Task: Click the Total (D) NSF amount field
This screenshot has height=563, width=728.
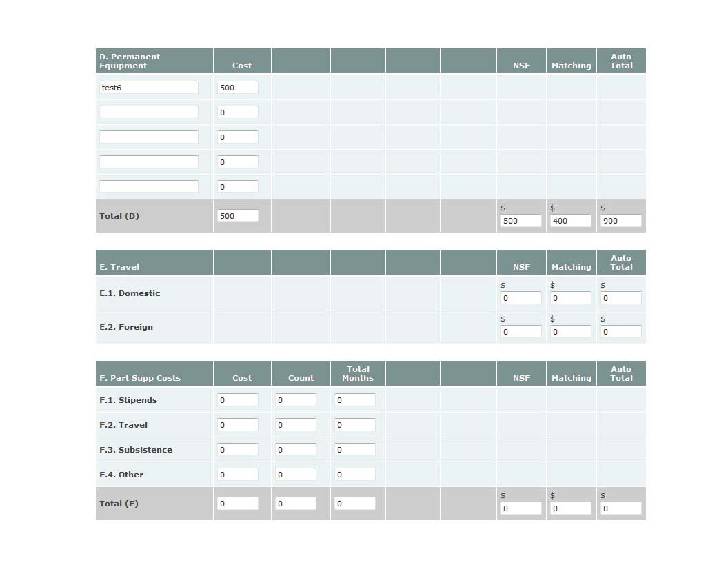Action: 521,221
